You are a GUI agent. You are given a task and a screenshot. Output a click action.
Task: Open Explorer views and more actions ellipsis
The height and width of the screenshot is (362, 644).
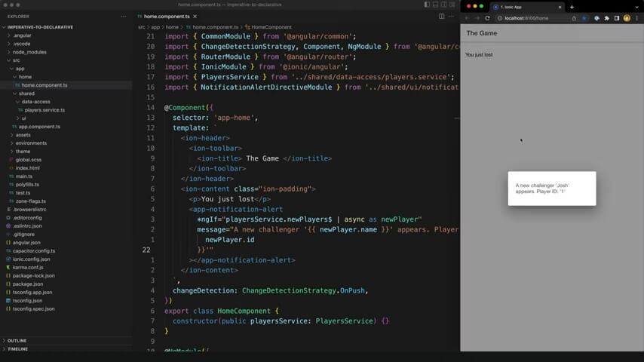tap(124, 17)
